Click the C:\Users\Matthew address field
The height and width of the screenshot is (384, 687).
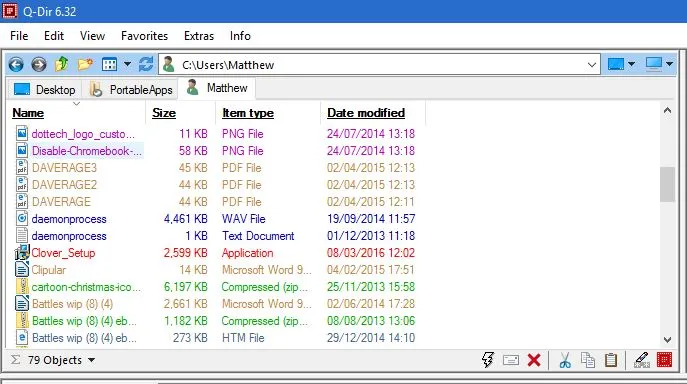(379, 65)
